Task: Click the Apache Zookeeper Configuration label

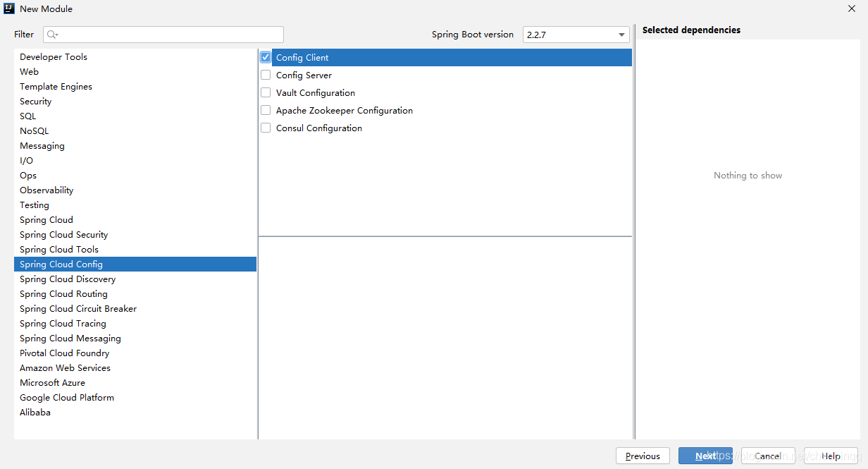Action: 345,111
